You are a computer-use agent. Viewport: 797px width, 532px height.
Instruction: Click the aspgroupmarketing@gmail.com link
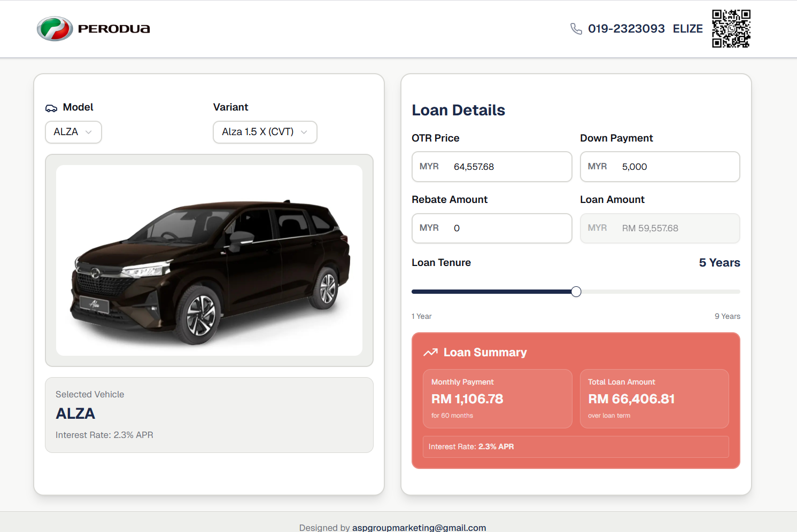(x=419, y=527)
